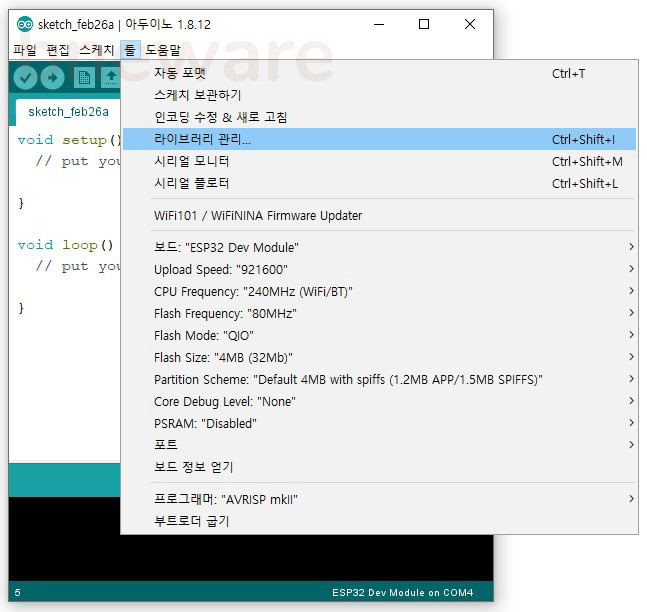Open the 스케치 menu
The height and width of the screenshot is (612, 647).
click(97, 50)
